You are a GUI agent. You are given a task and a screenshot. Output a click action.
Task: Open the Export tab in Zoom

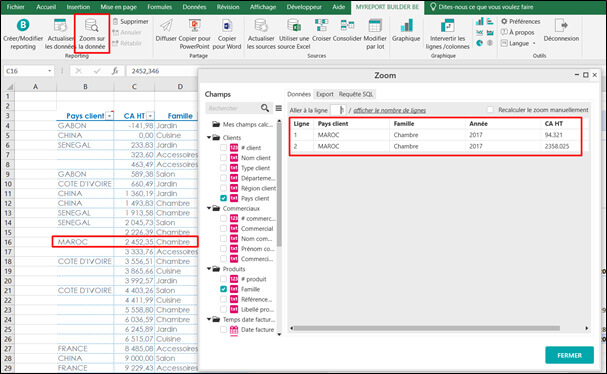pos(324,94)
